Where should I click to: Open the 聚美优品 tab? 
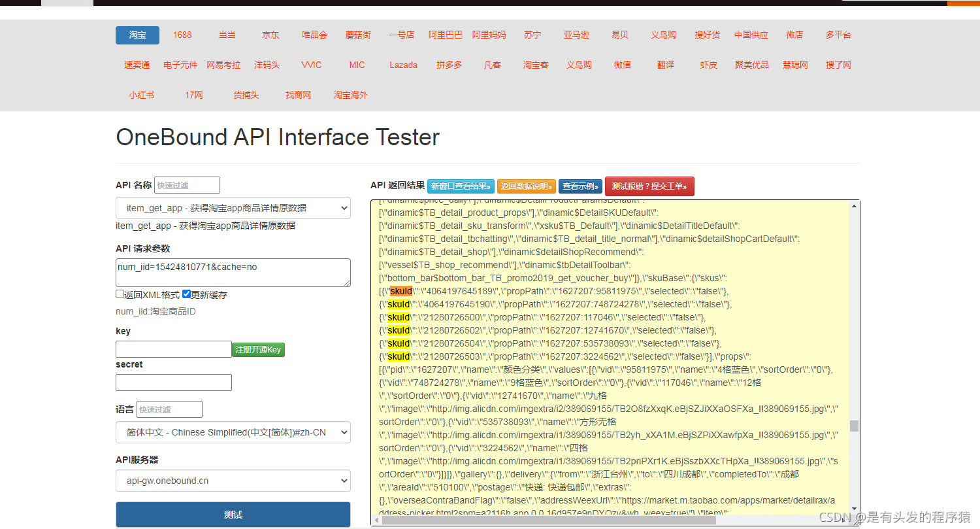pyautogui.click(x=752, y=65)
